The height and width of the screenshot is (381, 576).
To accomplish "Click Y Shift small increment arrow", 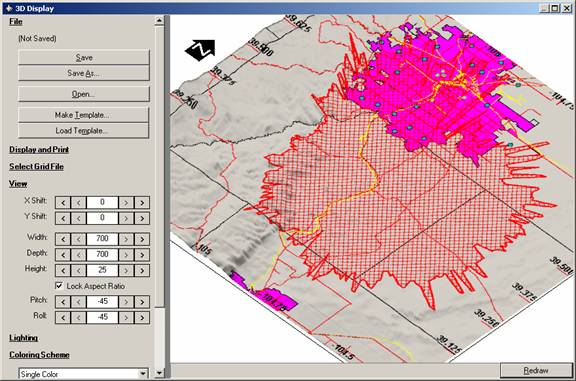I will [126, 218].
